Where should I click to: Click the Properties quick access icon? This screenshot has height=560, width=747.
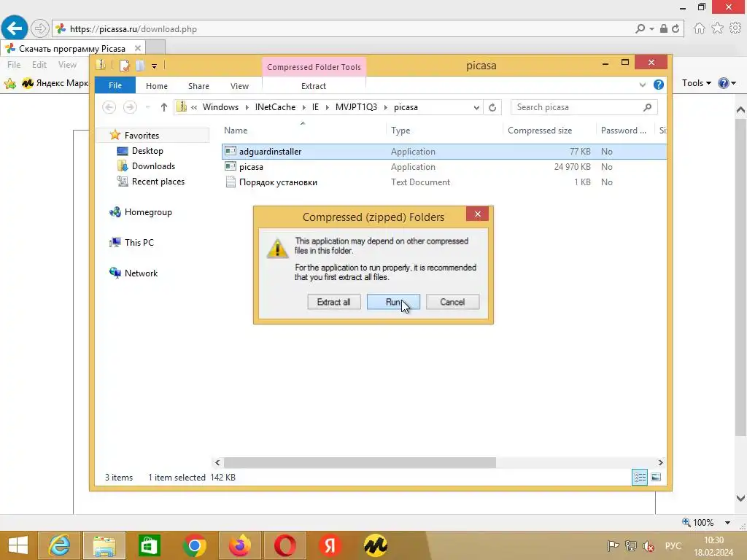124,65
